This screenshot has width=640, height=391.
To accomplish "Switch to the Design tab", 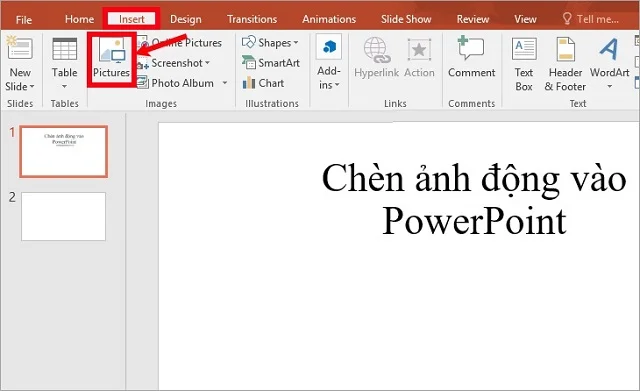I will tap(186, 19).
